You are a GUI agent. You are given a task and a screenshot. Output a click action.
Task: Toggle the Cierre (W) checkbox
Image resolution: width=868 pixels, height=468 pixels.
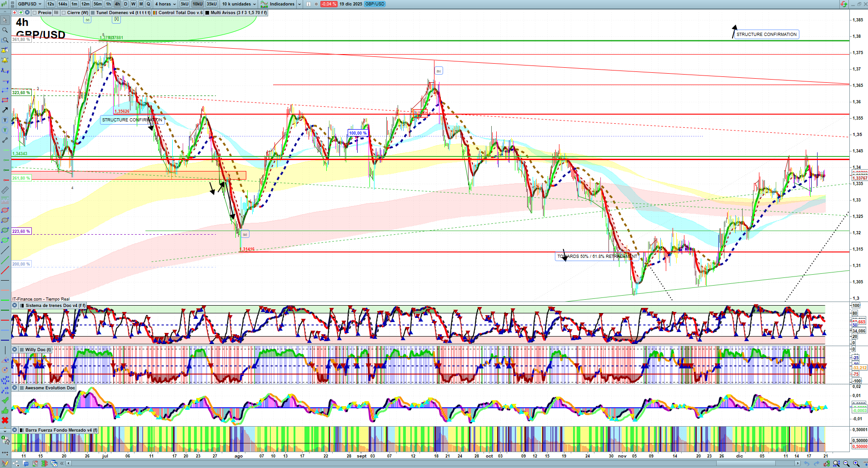click(x=64, y=13)
